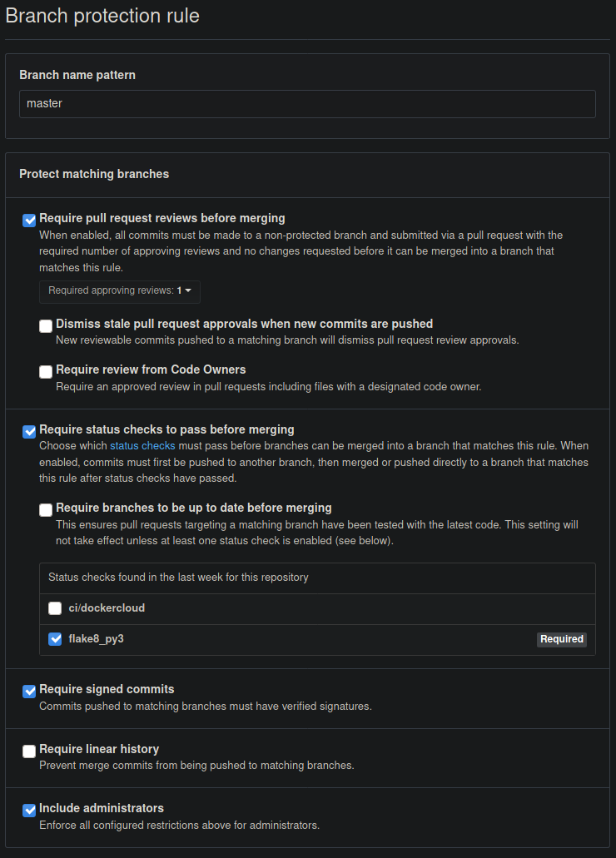
Task: Disable the flake8_py3 status check
Action: [55, 638]
